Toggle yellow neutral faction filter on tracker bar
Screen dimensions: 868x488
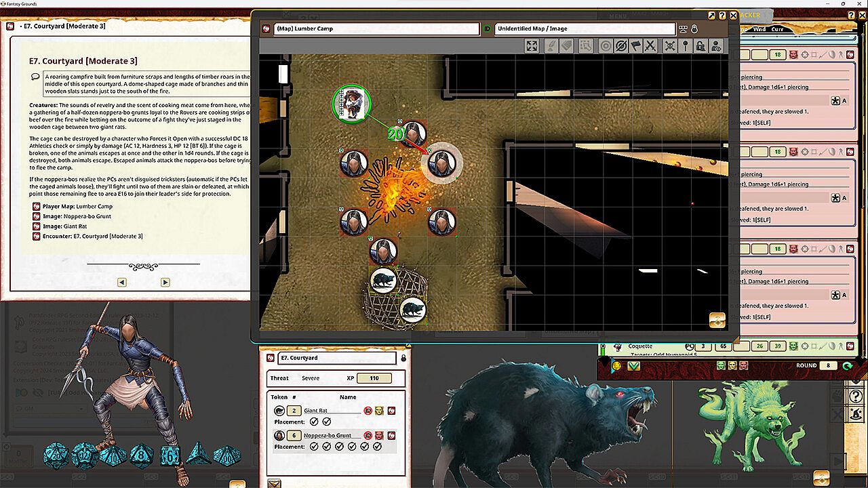pyautogui.click(x=732, y=366)
